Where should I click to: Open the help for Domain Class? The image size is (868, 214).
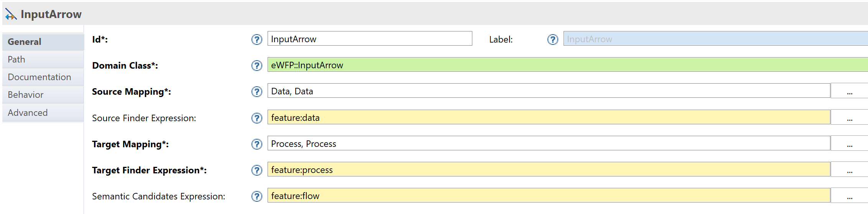point(257,66)
